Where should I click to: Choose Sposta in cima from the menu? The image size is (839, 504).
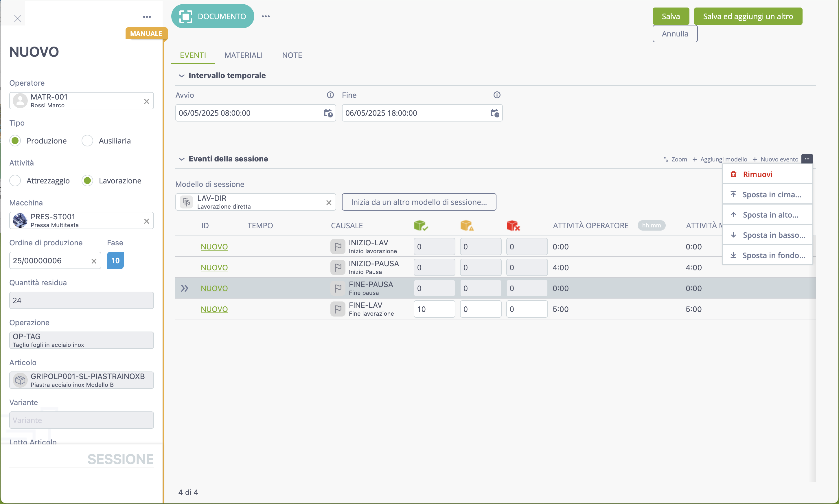(x=767, y=195)
